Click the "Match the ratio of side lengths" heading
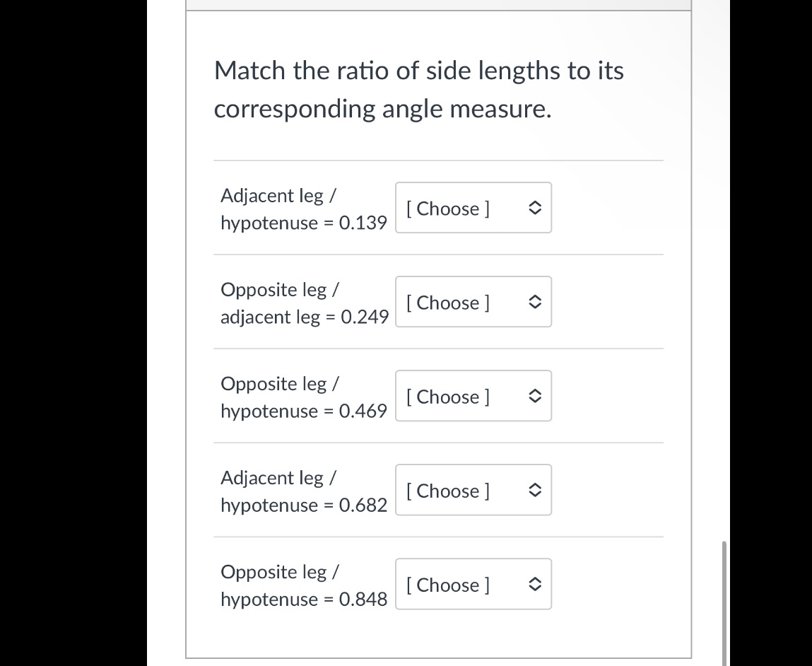 (418, 71)
